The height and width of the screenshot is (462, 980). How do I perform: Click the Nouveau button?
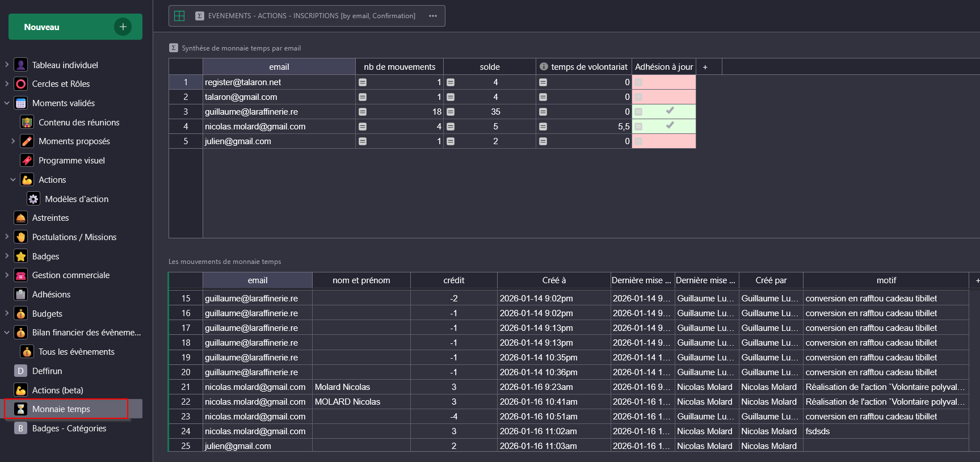75,27
